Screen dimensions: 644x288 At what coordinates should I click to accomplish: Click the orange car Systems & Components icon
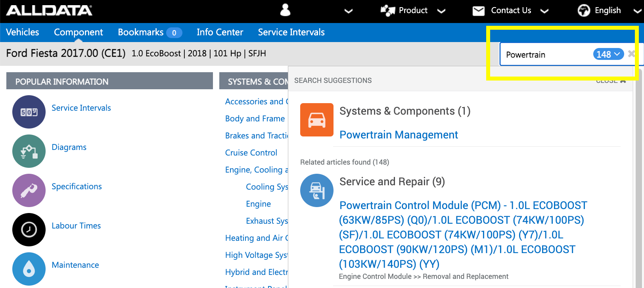tap(317, 120)
